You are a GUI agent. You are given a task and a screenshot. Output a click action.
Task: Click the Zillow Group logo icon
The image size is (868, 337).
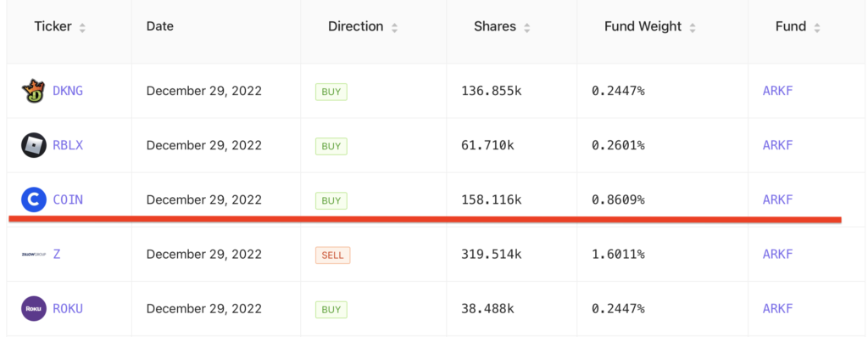pos(34,255)
